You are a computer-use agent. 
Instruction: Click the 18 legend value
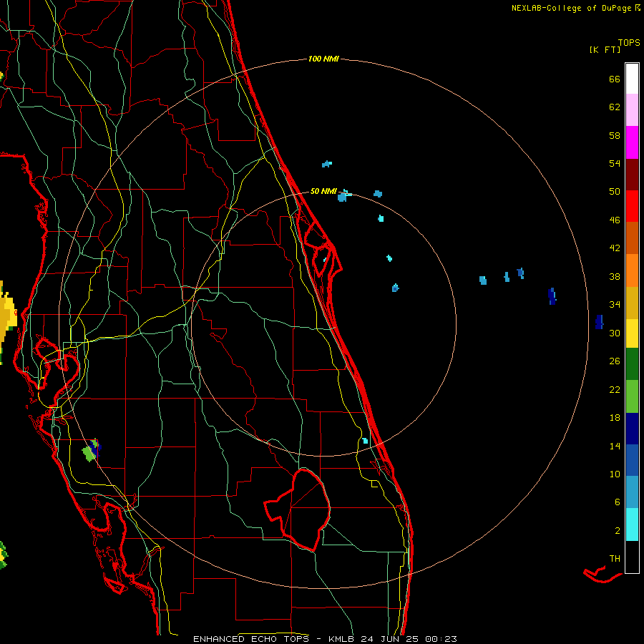(x=615, y=418)
